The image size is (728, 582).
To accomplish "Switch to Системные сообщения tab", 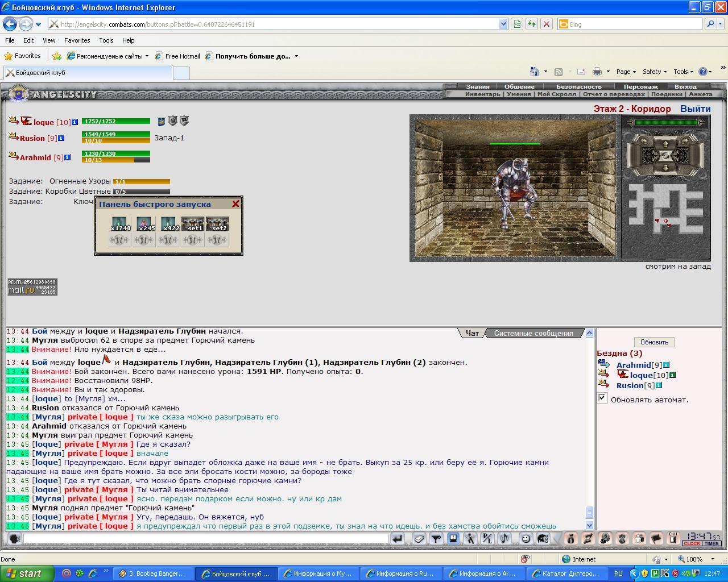I will click(533, 333).
